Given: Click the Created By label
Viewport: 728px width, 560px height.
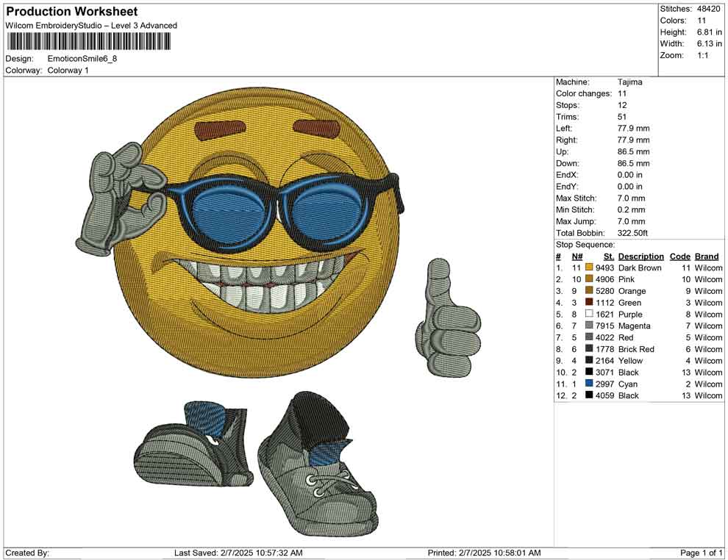Looking at the screenshot, I should pos(27,553).
